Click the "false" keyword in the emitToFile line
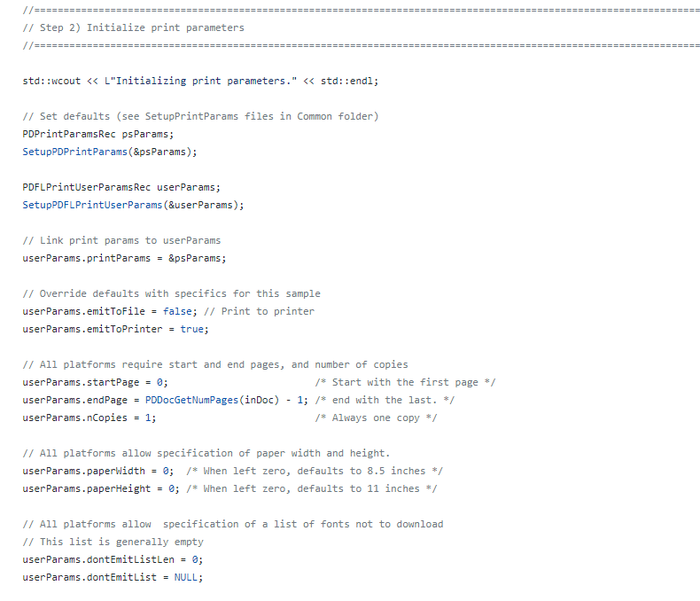700x601 pixels. (x=177, y=311)
